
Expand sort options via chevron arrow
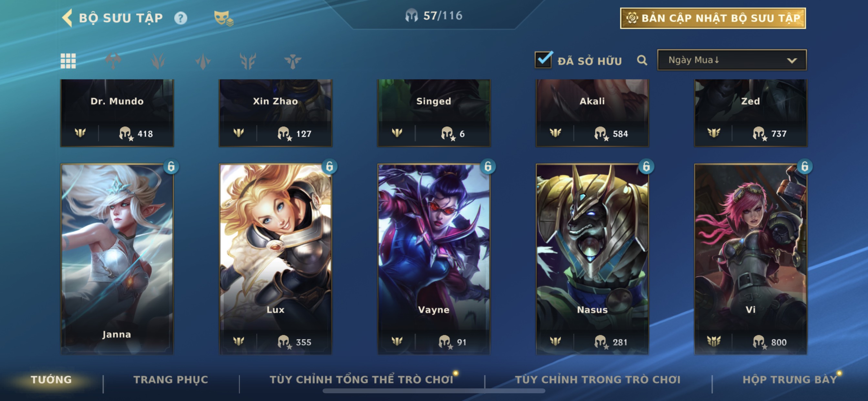[792, 61]
